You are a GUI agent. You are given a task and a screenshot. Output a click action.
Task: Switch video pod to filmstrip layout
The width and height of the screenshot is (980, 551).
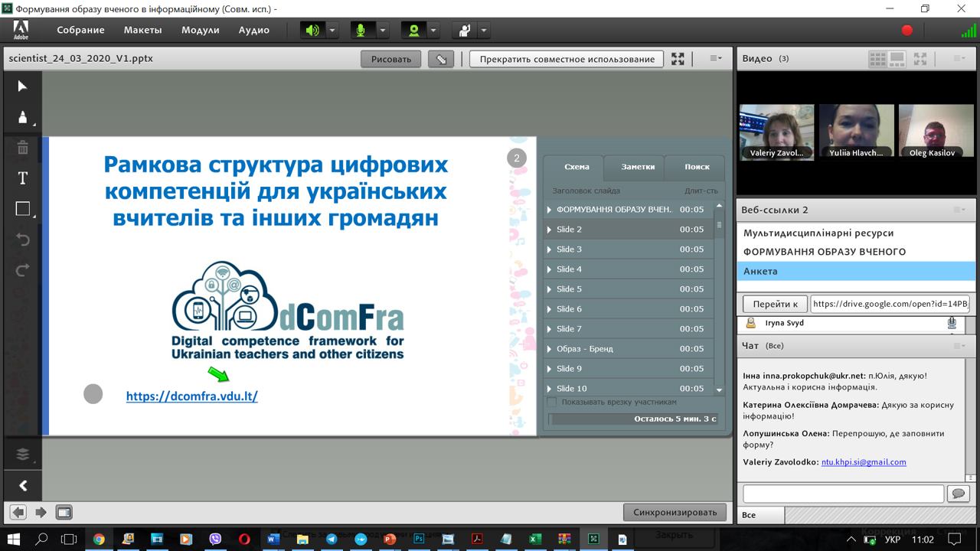pyautogui.click(x=897, y=58)
